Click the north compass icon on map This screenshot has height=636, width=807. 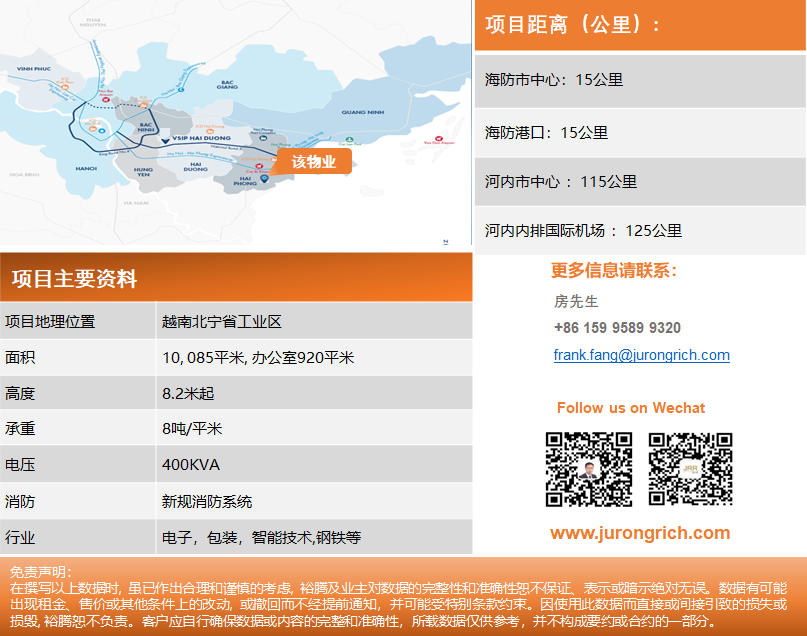(444, 241)
